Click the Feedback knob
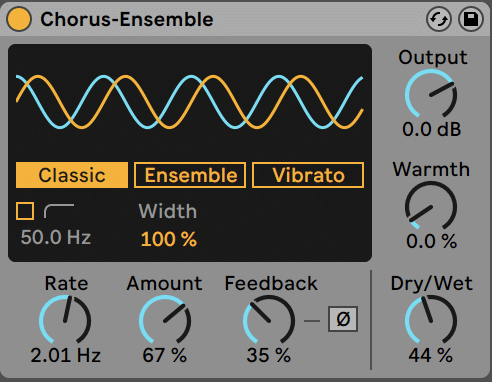This screenshot has width=492, height=382. click(x=269, y=320)
